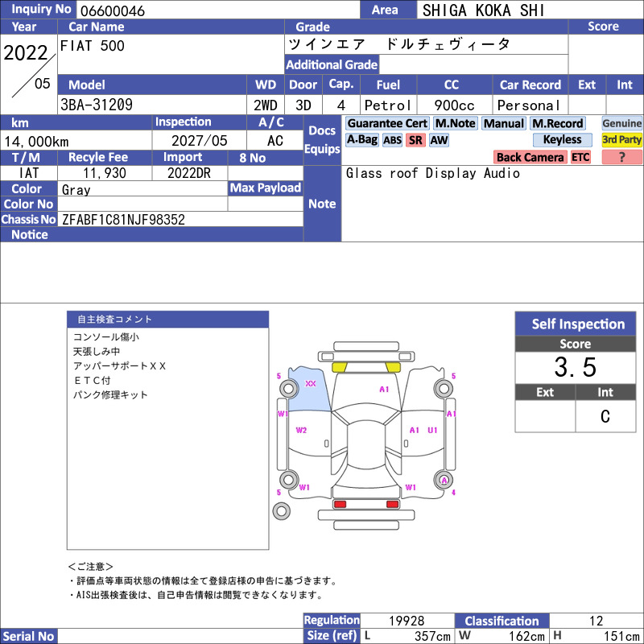
Task: Click the AW alloy wheel badge
Action: 439,140
